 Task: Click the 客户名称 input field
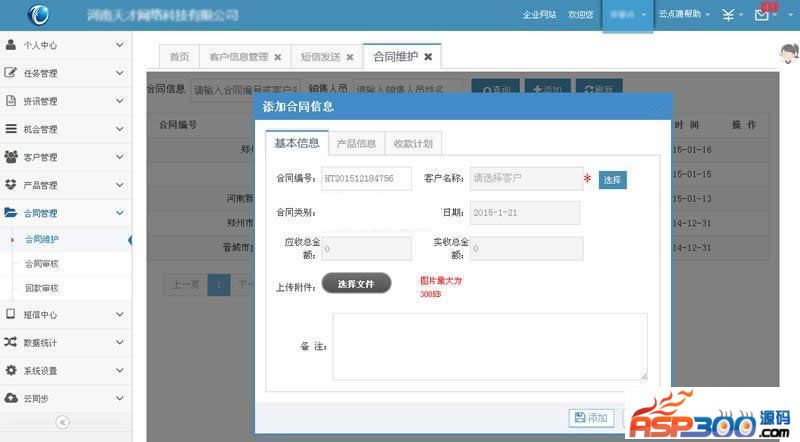point(527,178)
